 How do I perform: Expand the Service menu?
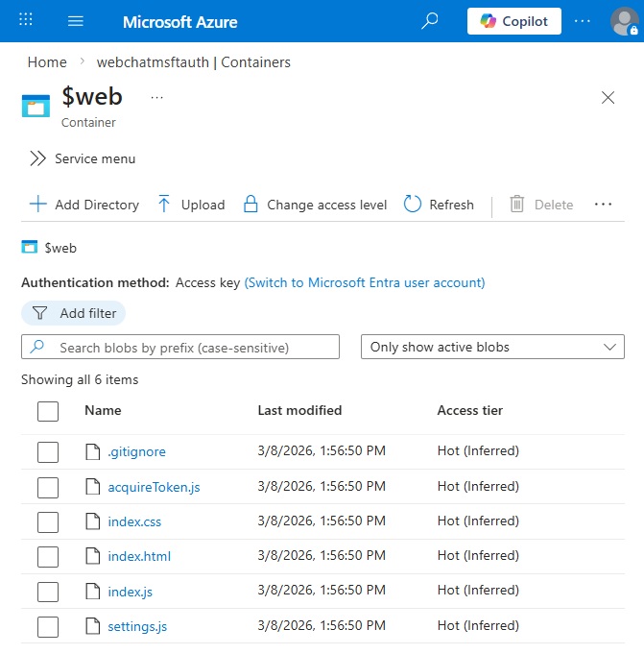click(82, 158)
